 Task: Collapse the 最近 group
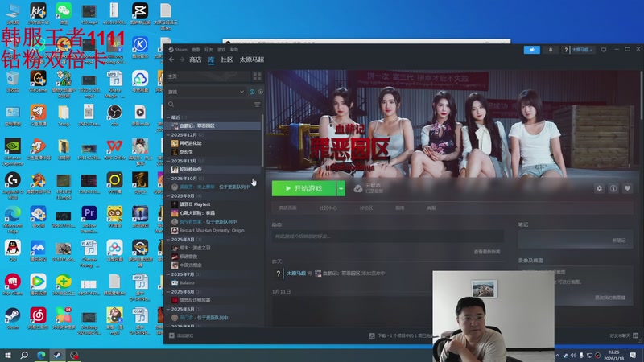168,117
